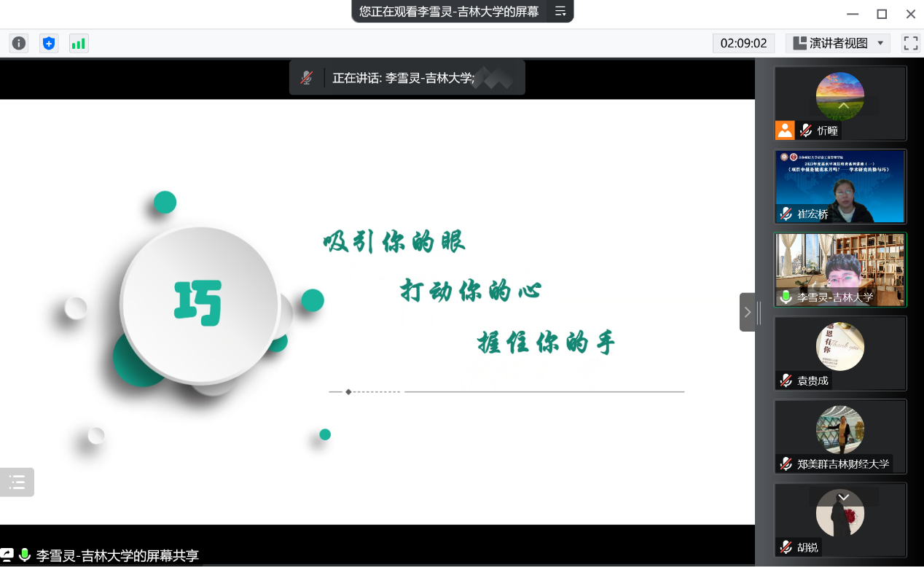
Task: Click the green microphone icon in 李雪灵 video tile
Action: point(786,297)
